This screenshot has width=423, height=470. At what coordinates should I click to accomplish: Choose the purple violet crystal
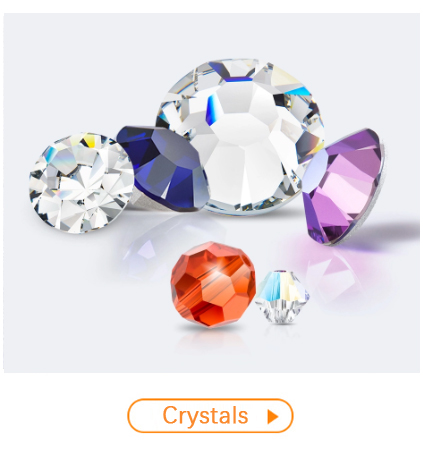[x=345, y=187]
